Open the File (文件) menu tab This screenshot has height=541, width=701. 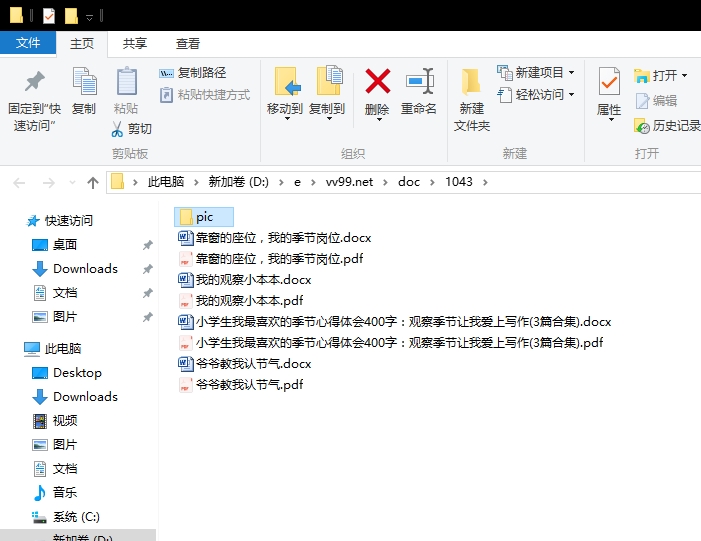pos(28,43)
